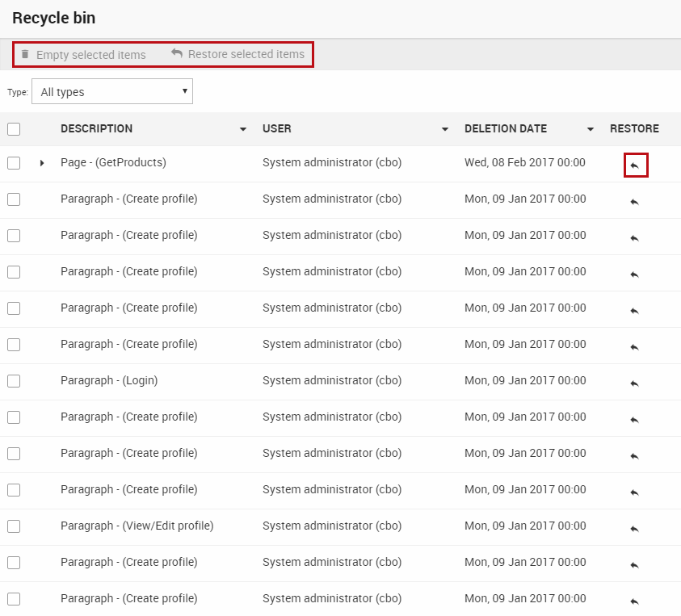Restore the Create profile paragraph directly below GetProducts

point(635,201)
